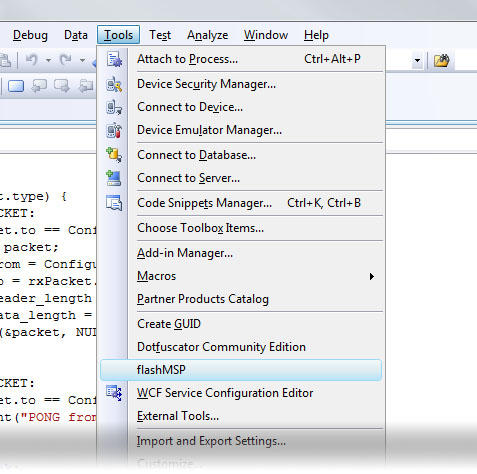Click the Undo toolbar icon

pos(32,60)
